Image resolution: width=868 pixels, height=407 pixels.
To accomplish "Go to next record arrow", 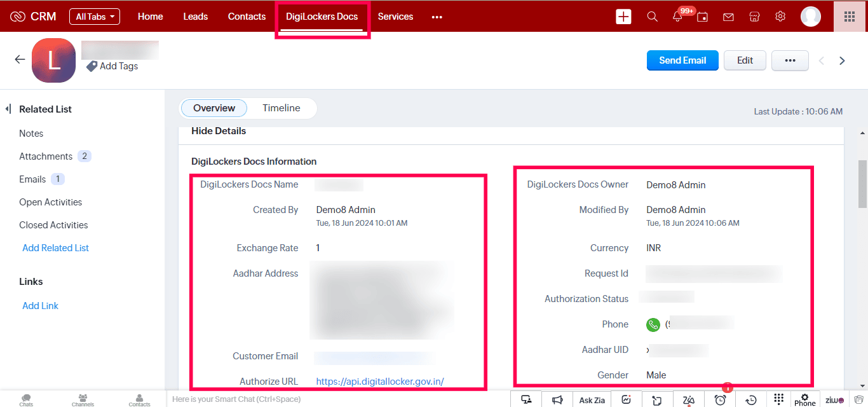I will pos(843,60).
